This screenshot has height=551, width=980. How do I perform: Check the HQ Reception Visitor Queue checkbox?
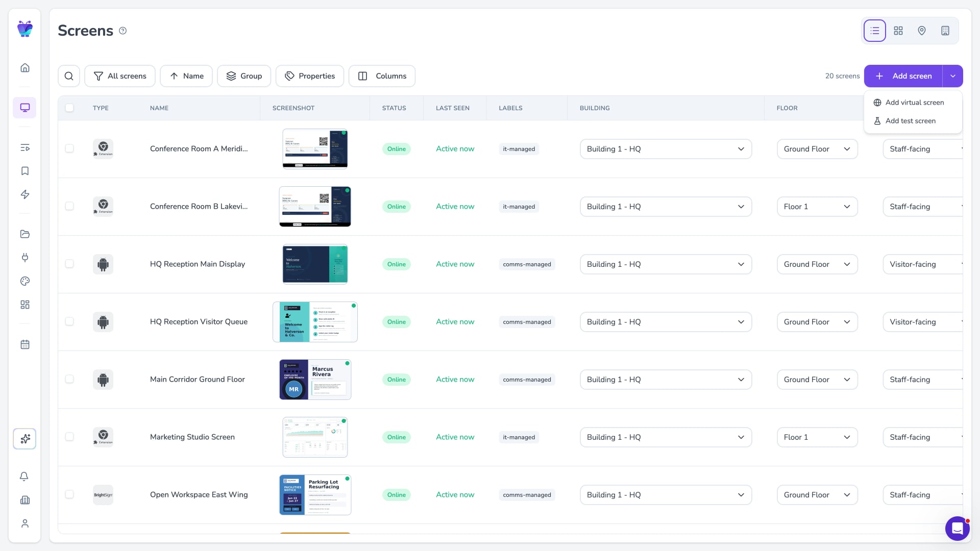coord(69,321)
